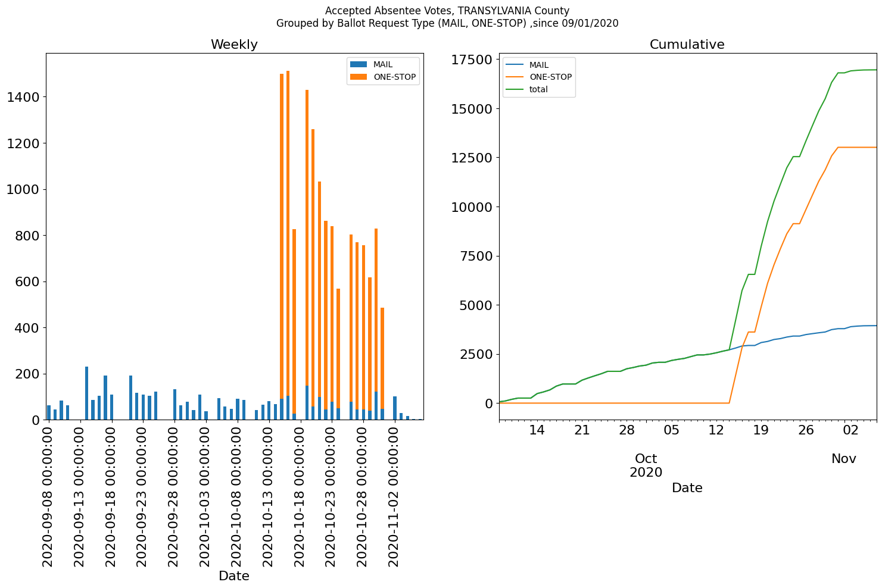882x588 pixels.
Task: Click the 'total' label in the Cumulative legend
Action: pyautogui.click(x=538, y=90)
